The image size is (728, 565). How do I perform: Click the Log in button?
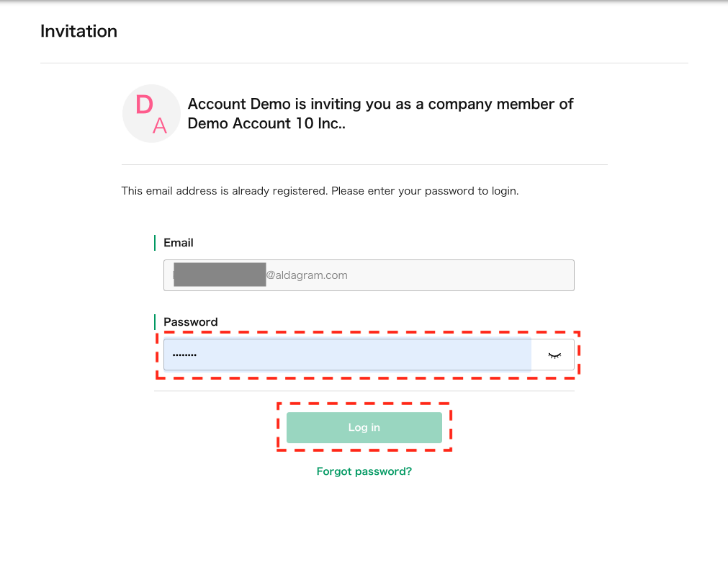(364, 427)
